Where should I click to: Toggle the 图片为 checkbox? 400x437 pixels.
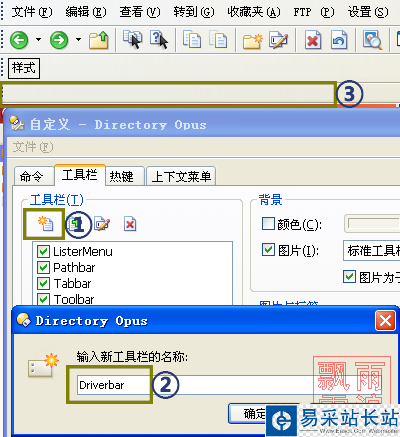point(349,276)
